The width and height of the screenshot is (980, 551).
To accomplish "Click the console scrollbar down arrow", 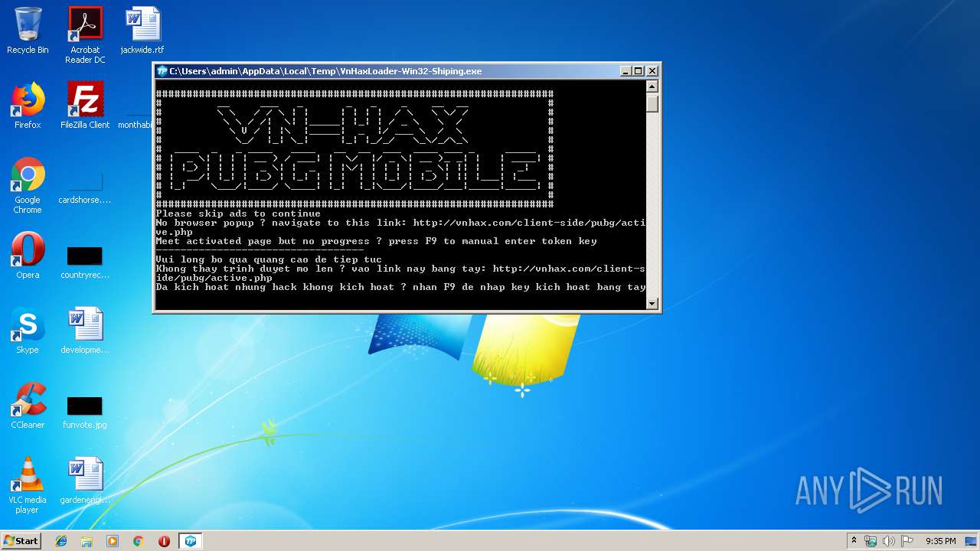I will [x=652, y=303].
